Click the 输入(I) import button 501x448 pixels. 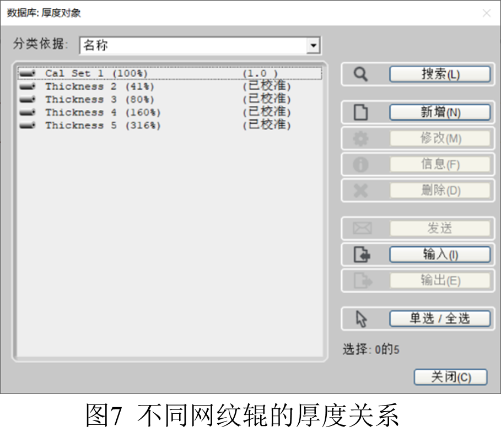pos(440,255)
